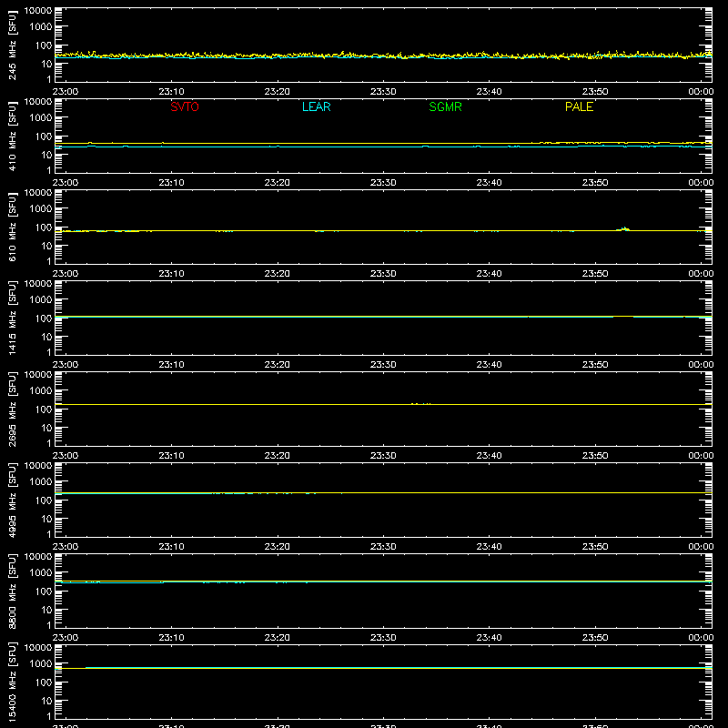The image size is (728, 728).
Task: Click the 23:40 label under the 410 MHz panel
Action: tap(489, 183)
